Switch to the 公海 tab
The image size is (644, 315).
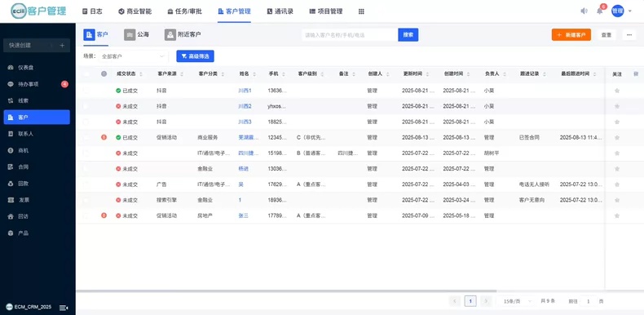click(x=137, y=35)
